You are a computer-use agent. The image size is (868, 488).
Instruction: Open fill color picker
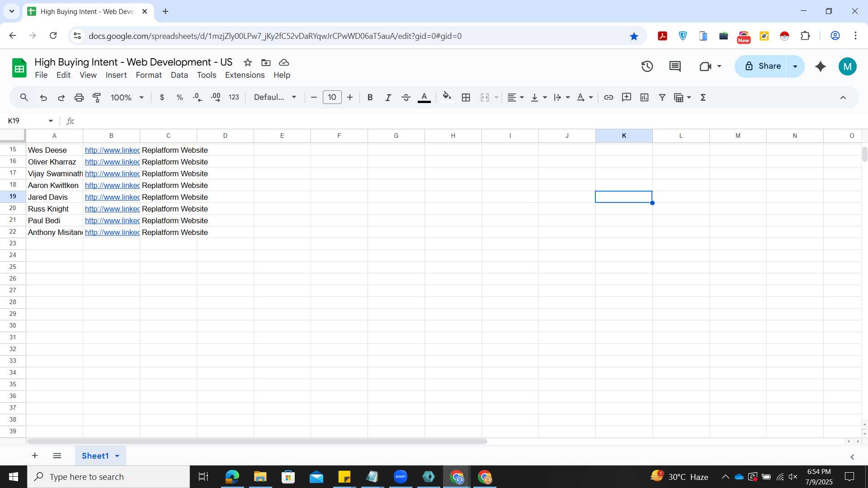[447, 97]
